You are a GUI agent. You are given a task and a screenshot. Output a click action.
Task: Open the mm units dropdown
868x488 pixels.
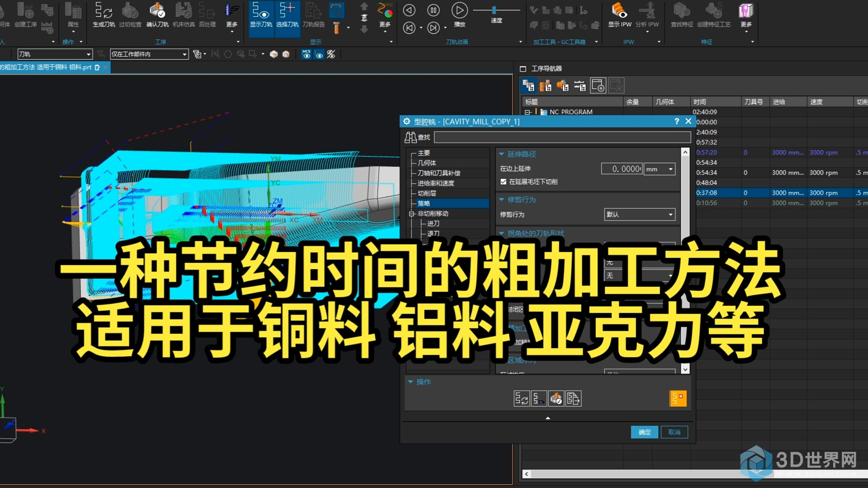coord(660,169)
